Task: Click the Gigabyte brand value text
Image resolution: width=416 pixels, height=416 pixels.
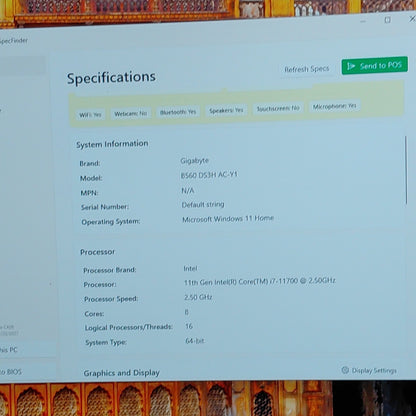Action: coord(195,161)
